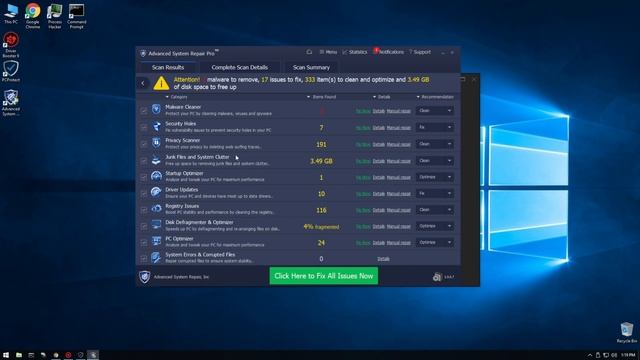This screenshot has width=640, height=360.
Task: Click Manual repair link for Security Holes
Action: [398, 128]
